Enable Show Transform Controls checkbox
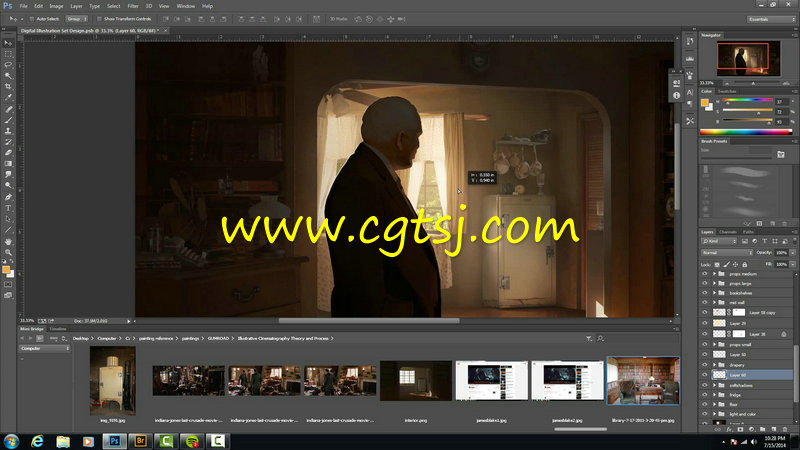Image resolution: width=800 pixels, height=450 pixels. (99, 19)
